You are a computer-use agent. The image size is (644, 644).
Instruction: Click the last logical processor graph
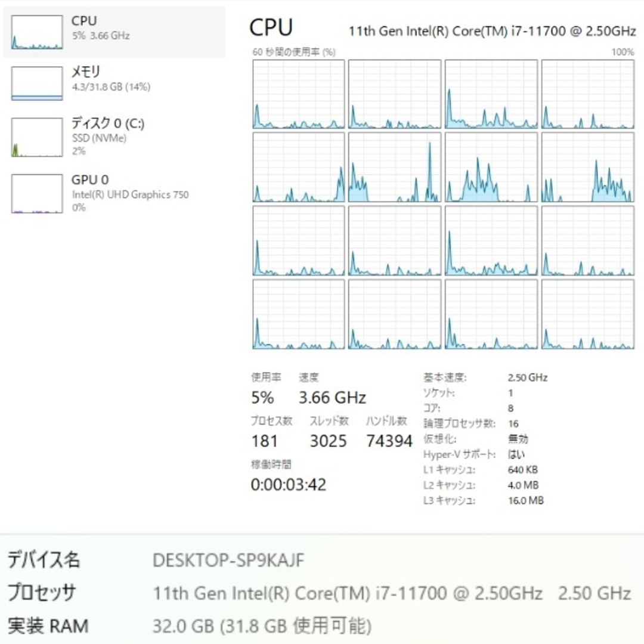pos(588,314)
